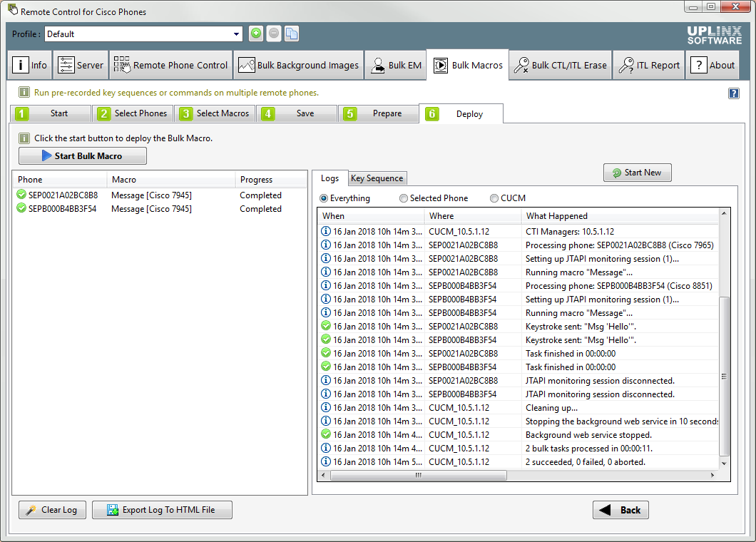Click log scroll left arrow
Viewport: 756px width, 542px height.
tap(323, 476)
